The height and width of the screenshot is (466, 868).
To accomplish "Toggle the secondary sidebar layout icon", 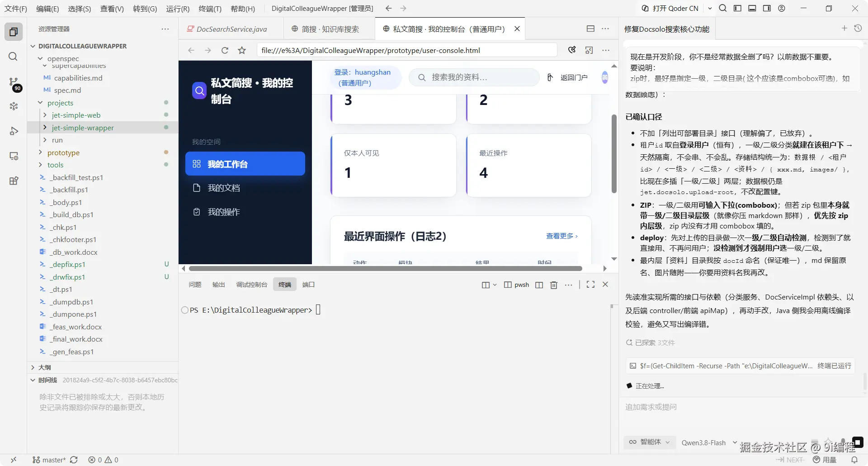I will click(x=767, y=8).
